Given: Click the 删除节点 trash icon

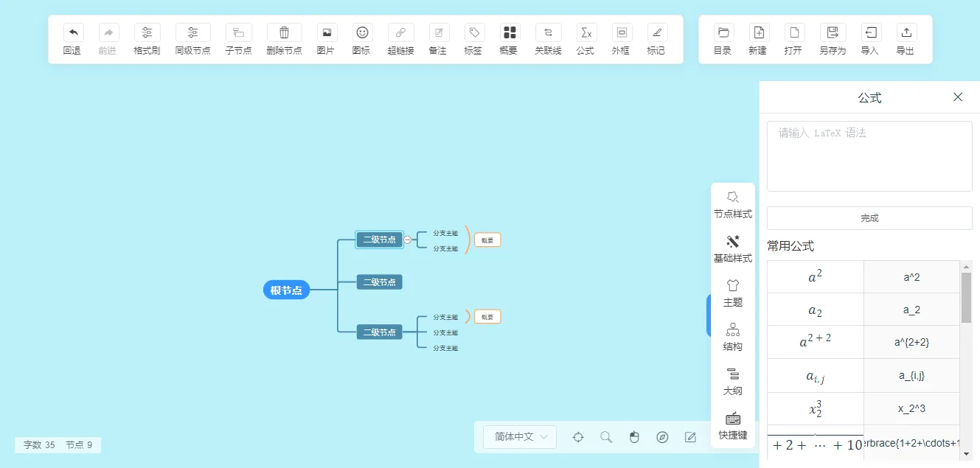Looking at the screenshot, I should [x=284, y=32].
